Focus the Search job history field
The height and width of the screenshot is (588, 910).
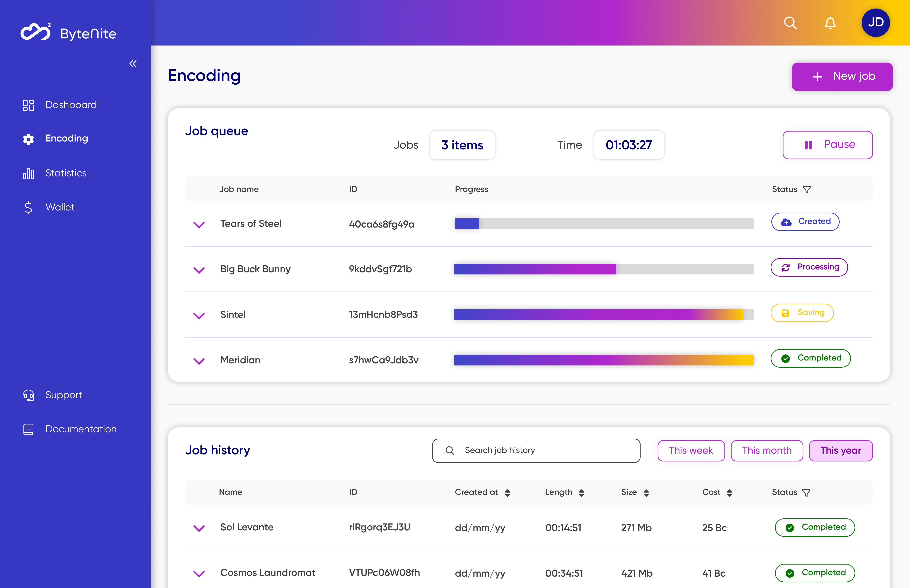point(536,451)
